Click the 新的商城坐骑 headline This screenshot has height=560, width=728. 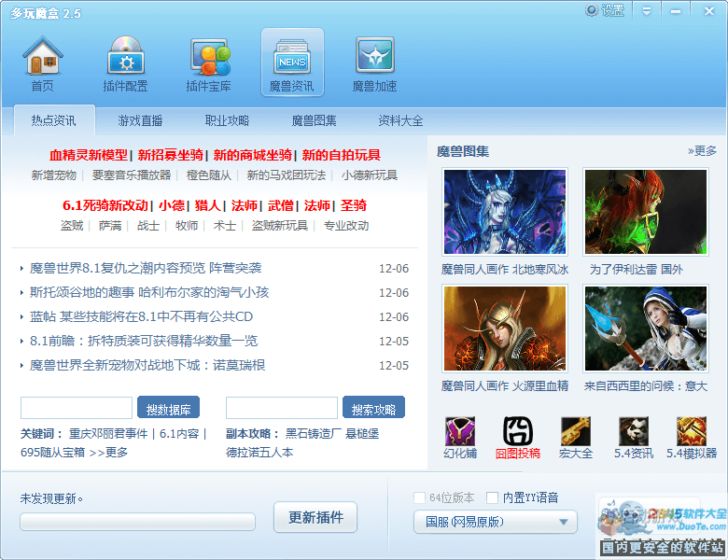pyautogui.click(x=253, y=155)
